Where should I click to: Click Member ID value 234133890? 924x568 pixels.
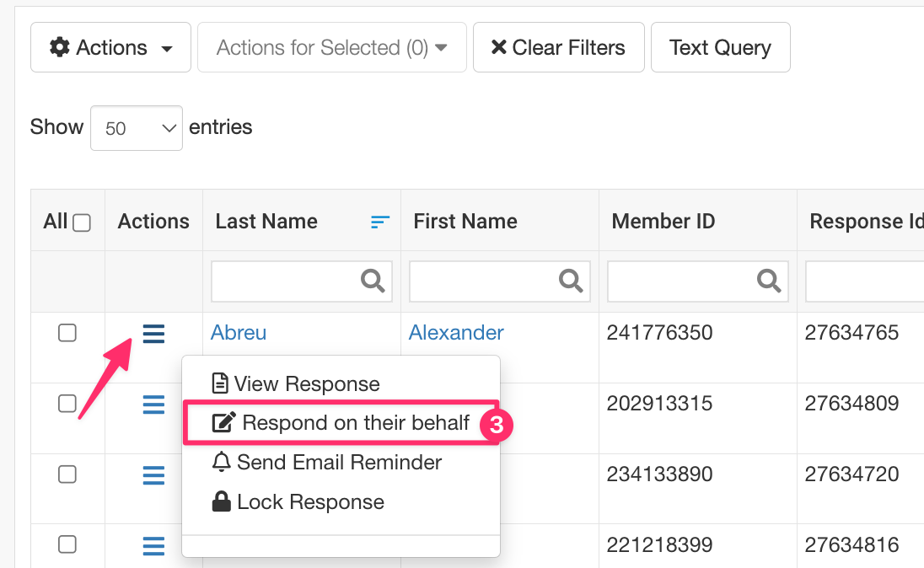click(x=659, y=474)
